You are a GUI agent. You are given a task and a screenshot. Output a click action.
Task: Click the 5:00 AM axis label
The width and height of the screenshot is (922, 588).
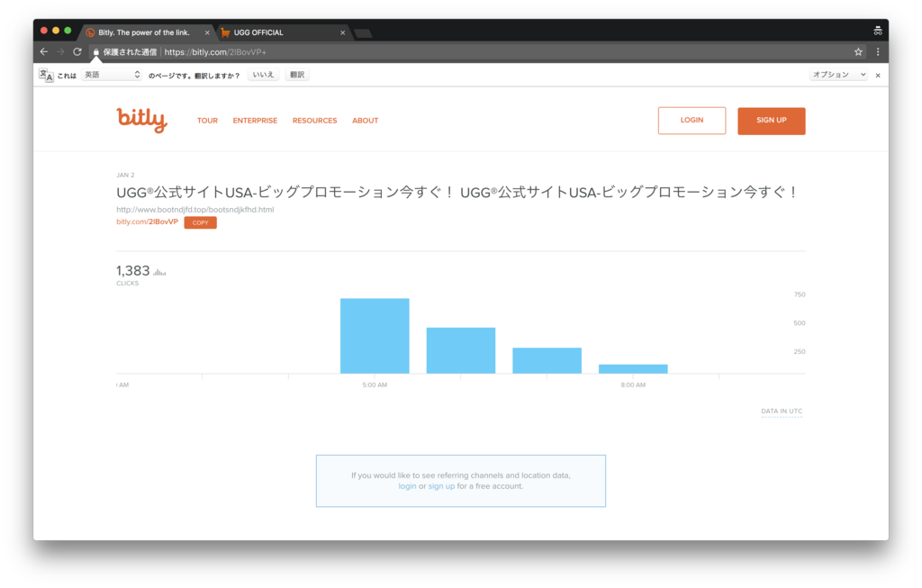tap(375, 385)
